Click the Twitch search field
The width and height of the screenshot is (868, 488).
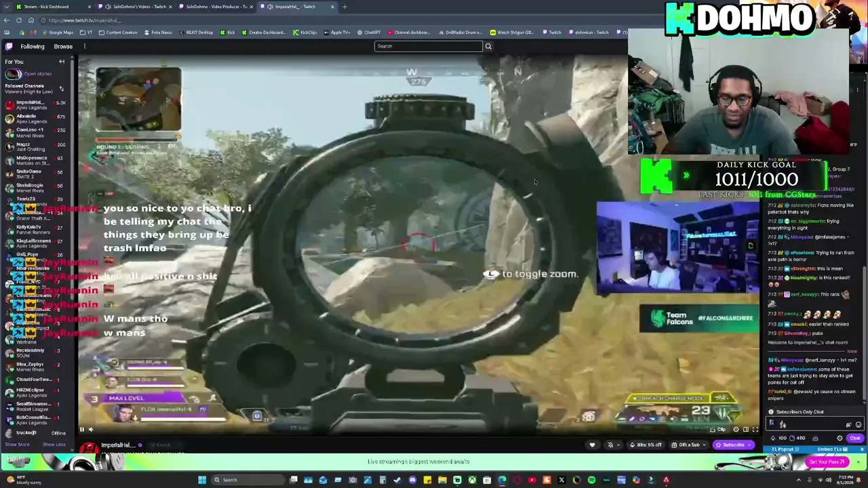428,46
